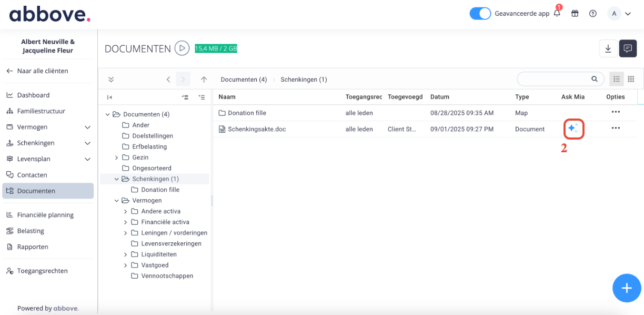This screenshot has width=644, height=315.
Task: Open the help question mark icon
Action: (593, 14)
